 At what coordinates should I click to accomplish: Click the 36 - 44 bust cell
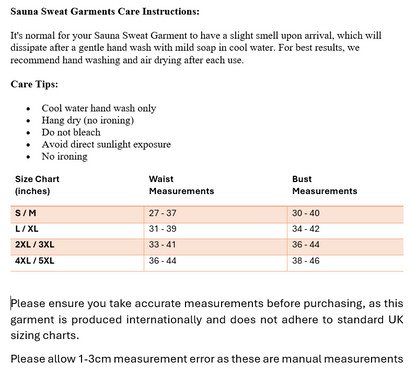pyautogui.click(x=306, y=245)
